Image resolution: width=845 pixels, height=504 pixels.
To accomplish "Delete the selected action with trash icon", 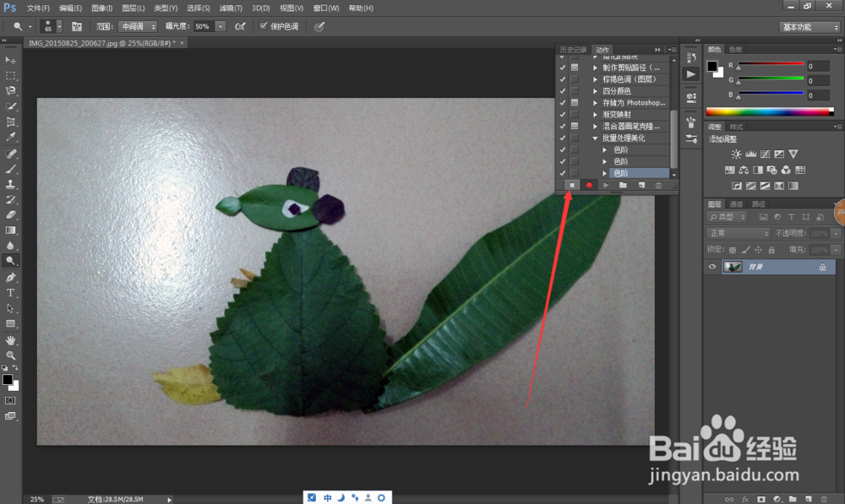I will 658,185.
